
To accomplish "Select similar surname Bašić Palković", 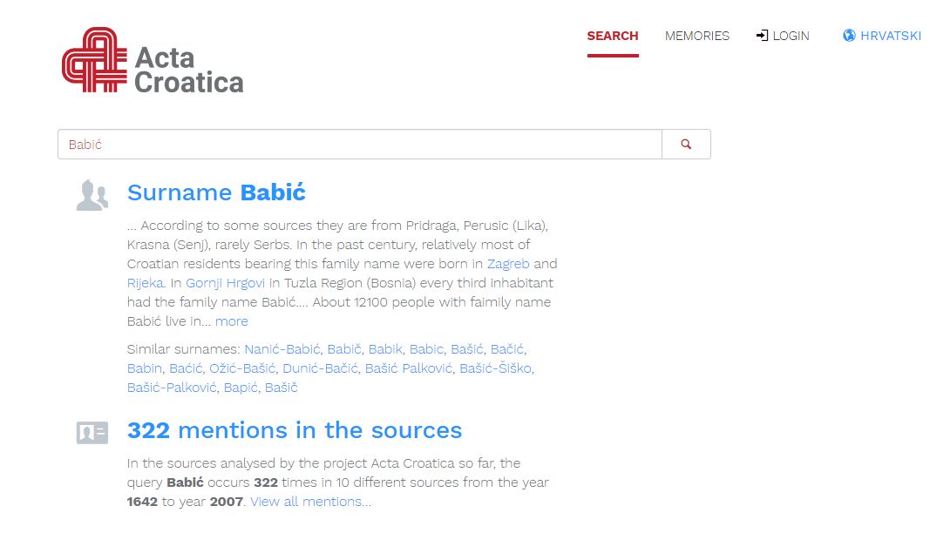I will point(409,368).
